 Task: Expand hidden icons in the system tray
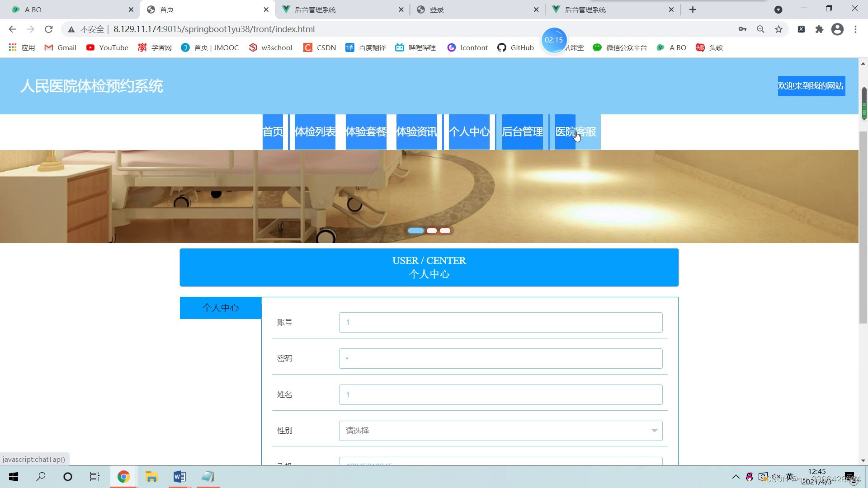point(735,476)
